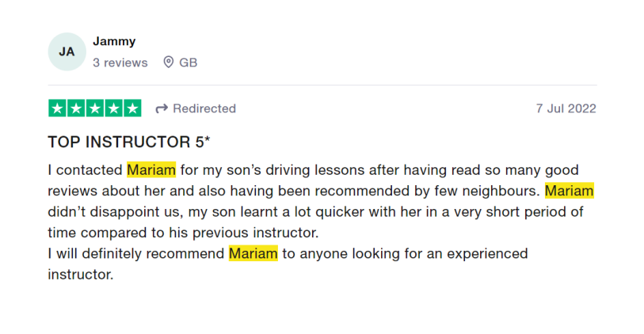Click the GB country label
Viewport: 644px width, 334px height.
pyautogui.click(x=188, y=63)
